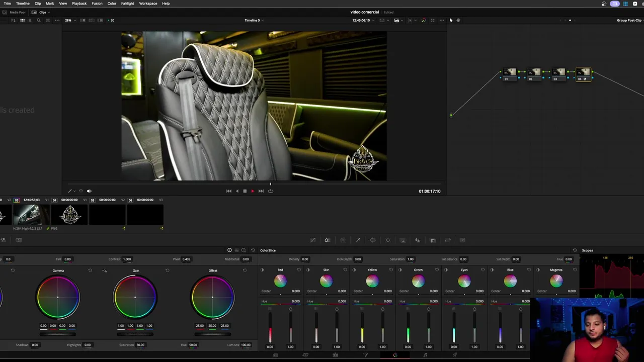Viewport: 644px width, 362px height.
Task: Click the search magnifier icon in viewer toolbar
Action: 39,20
